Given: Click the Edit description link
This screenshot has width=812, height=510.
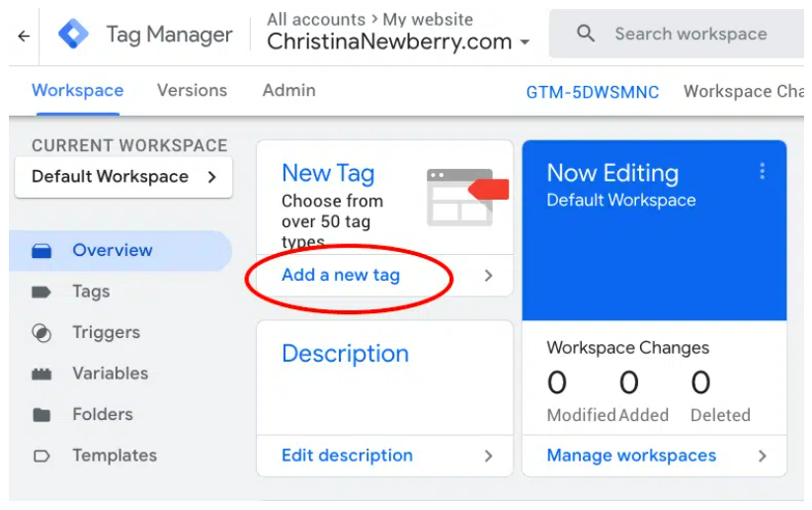Looking at the screenshot, I should [x=347, y=455].
